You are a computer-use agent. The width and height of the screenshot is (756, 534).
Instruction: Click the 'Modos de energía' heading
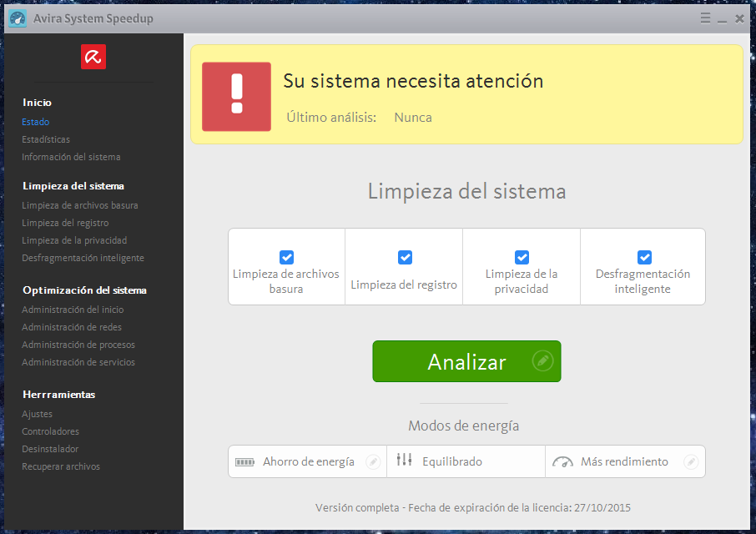click(x=464, y=426)
